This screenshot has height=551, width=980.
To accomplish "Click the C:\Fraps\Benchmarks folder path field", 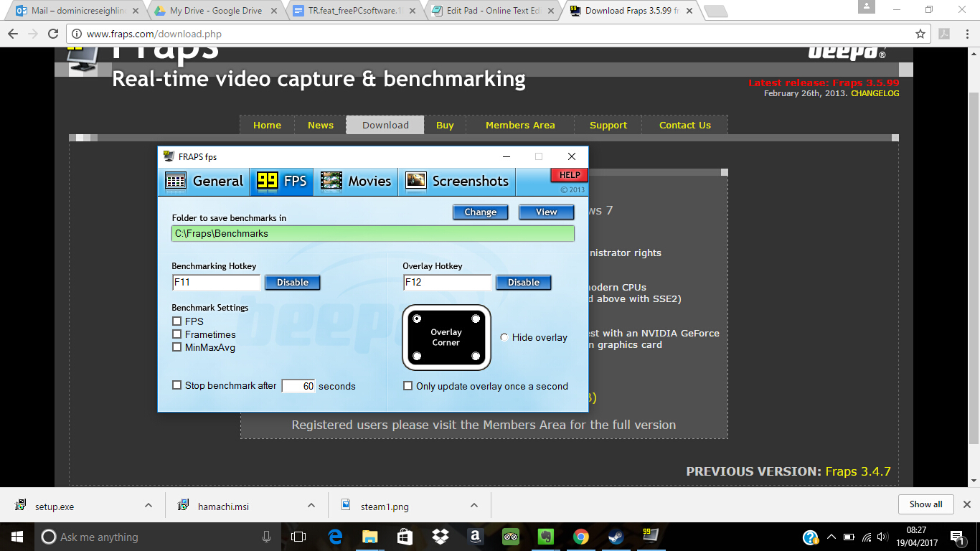I will 373,234.
